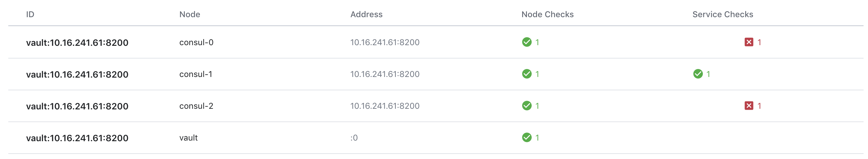Click the green node check icon for consul-0
Image resolution: width=868 pixels, height=159 pixels.
coord(527,42)
